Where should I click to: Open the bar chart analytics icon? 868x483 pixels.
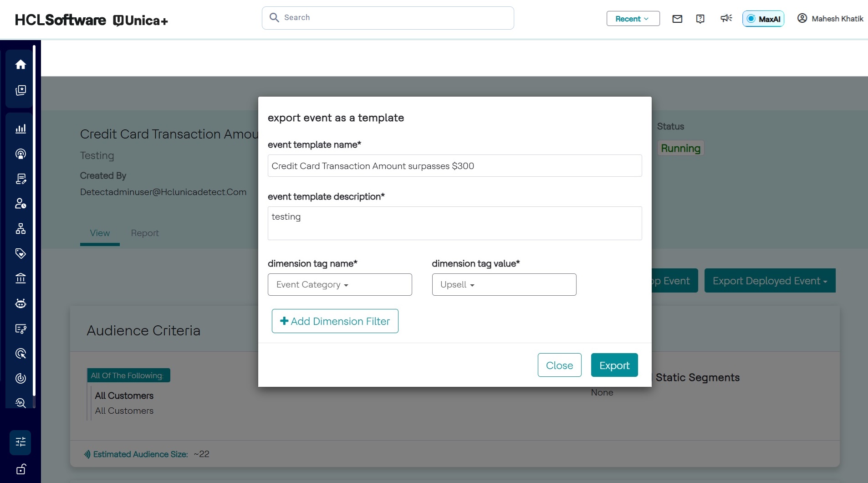(20, 128)
